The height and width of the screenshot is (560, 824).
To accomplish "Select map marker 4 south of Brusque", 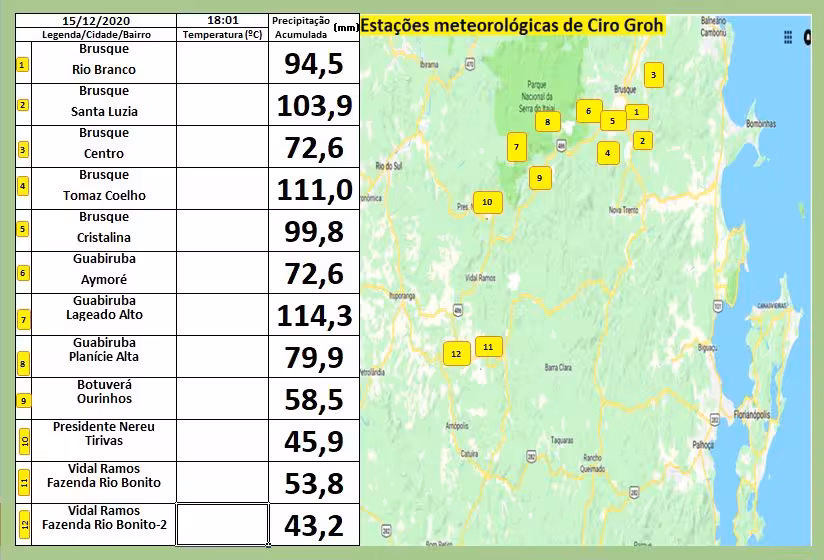I will pos(607,153).
